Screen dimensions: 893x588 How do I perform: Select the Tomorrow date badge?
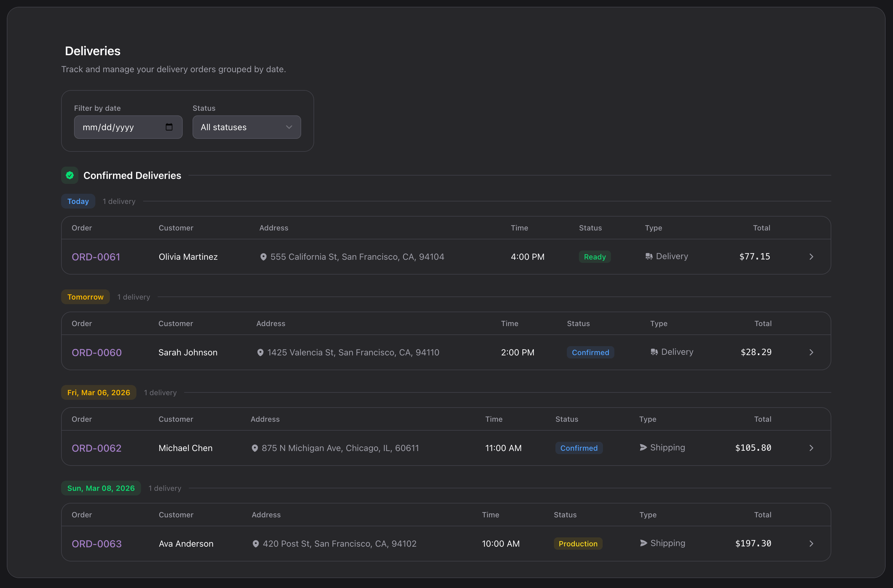(85, 297)
